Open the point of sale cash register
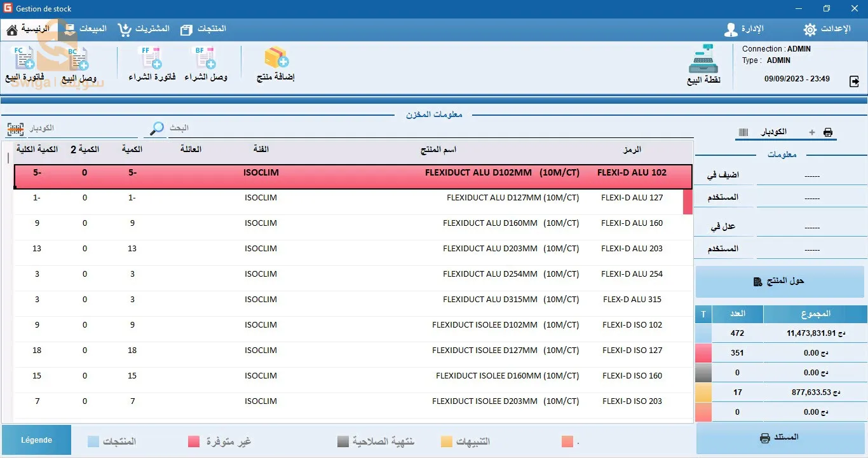Screen dimensions: 868x458 (x=703, y=66)
